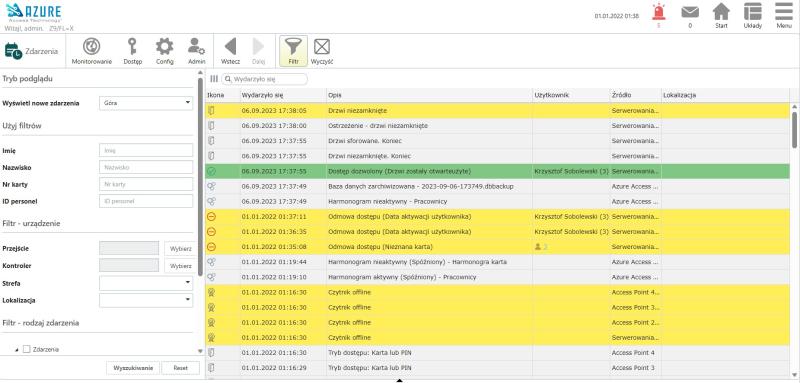Open the Lokalizacja filter dropdown
This screenshot has height=383, width=800.
[146, 300]
